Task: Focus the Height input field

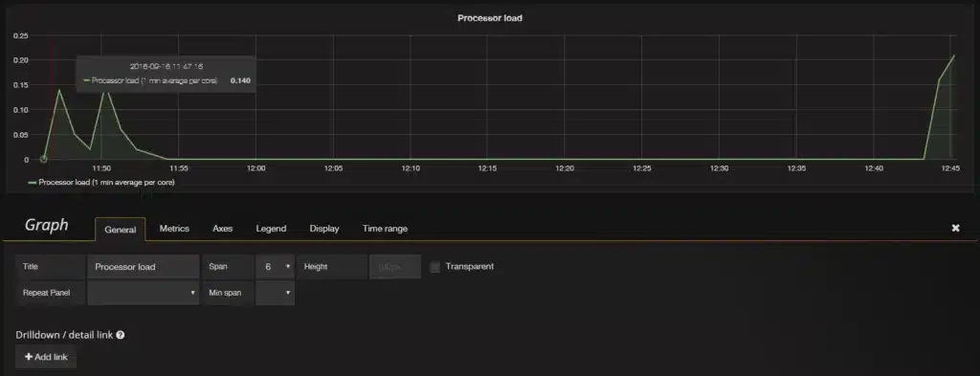Action: pyautogui.click(x=395, y=267)
